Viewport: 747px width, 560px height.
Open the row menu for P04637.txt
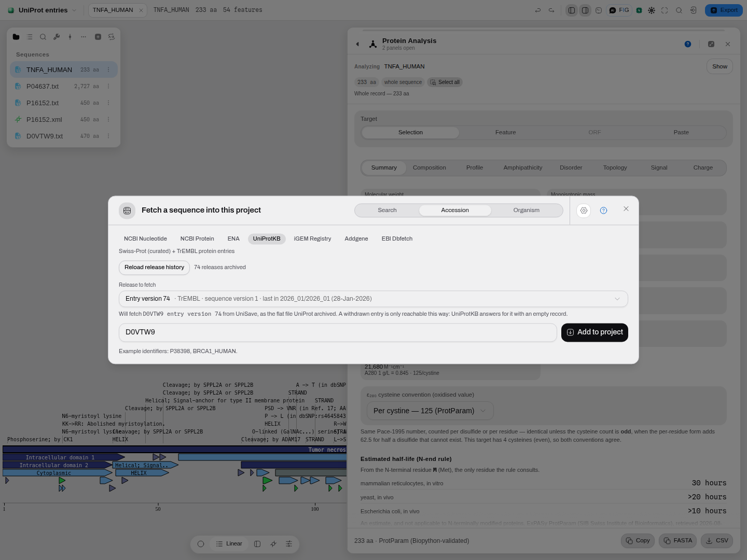(108, 86)
